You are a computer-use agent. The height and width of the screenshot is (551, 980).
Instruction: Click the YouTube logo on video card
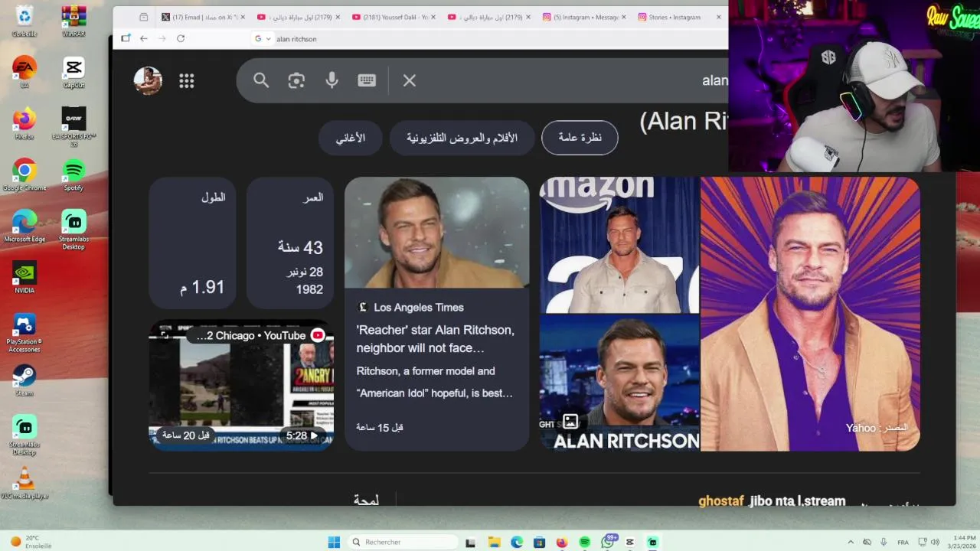pos(318,335)
